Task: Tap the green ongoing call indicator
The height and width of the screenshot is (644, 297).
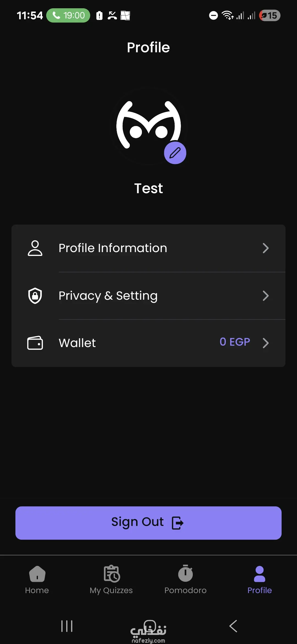Action: tap(68, 15)
